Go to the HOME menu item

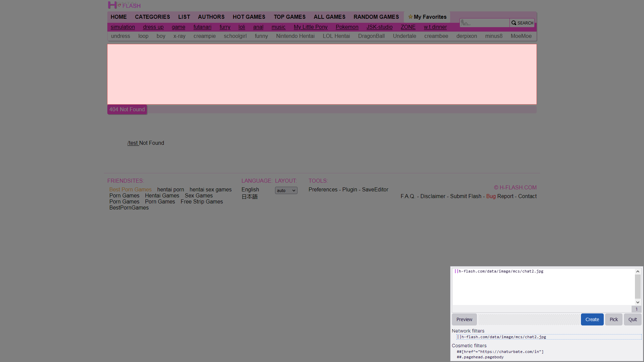pyautogui.click(x=119, y=17)
